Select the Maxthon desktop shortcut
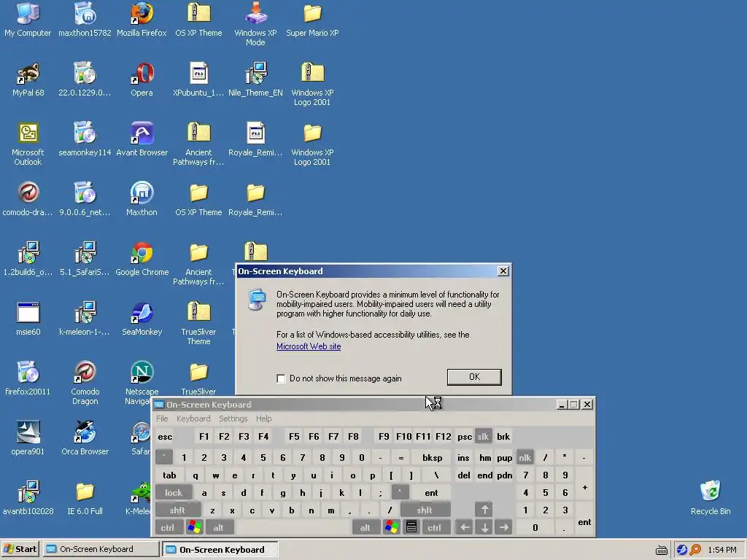Screen dimensions: 747x560 pos(142,198)
